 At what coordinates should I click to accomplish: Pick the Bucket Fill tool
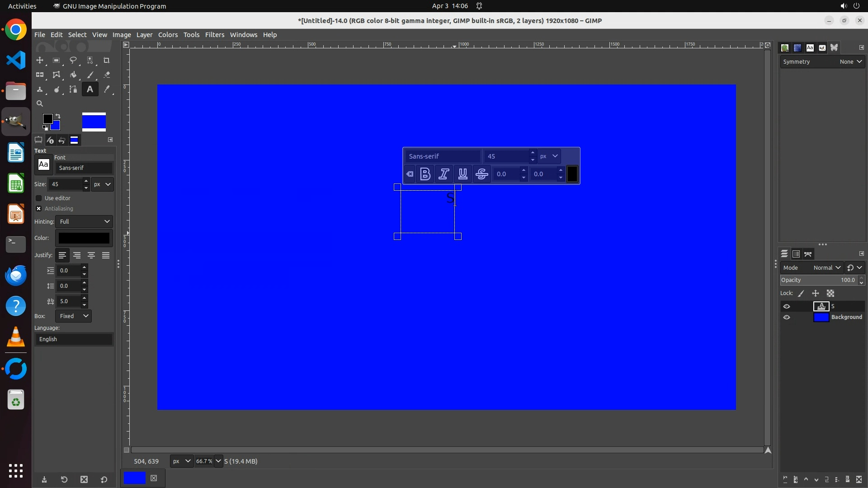tap(73, 75)
